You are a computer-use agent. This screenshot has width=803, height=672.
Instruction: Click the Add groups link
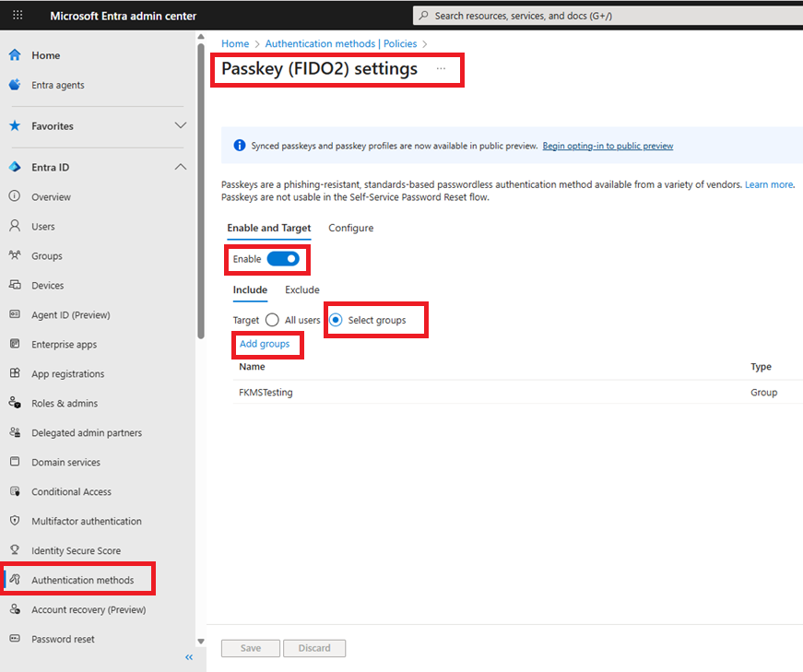(265, 344)
